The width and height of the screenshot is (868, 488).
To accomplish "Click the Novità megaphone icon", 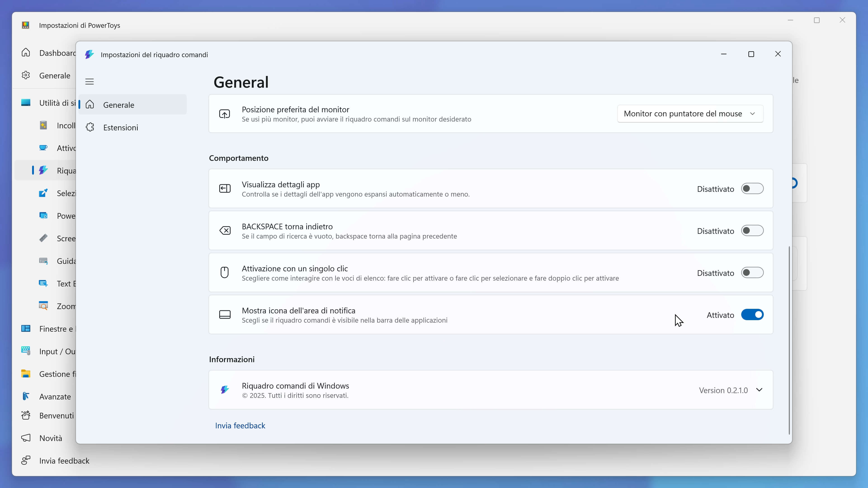I will point(26,438).
